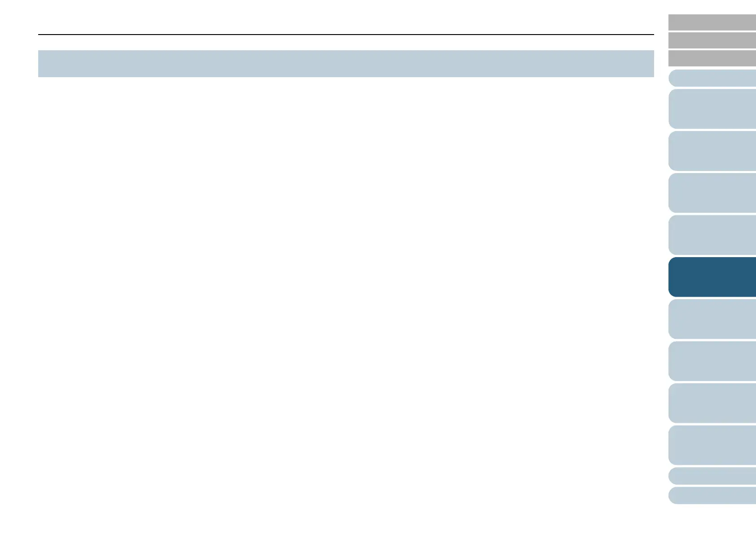Open the last large light-blue chapter tab
Image resolution: width=756 pixels, height=534 pixels.
[712, 445]
